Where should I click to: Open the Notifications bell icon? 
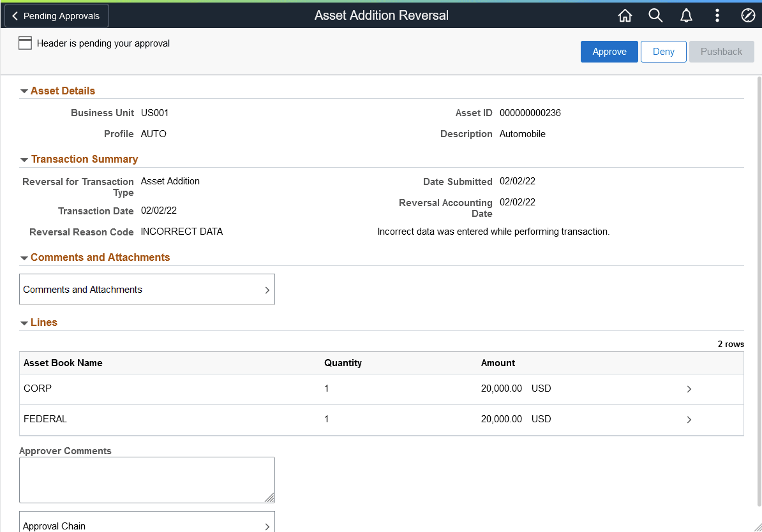pyautogui.click(x=686, y=15)
